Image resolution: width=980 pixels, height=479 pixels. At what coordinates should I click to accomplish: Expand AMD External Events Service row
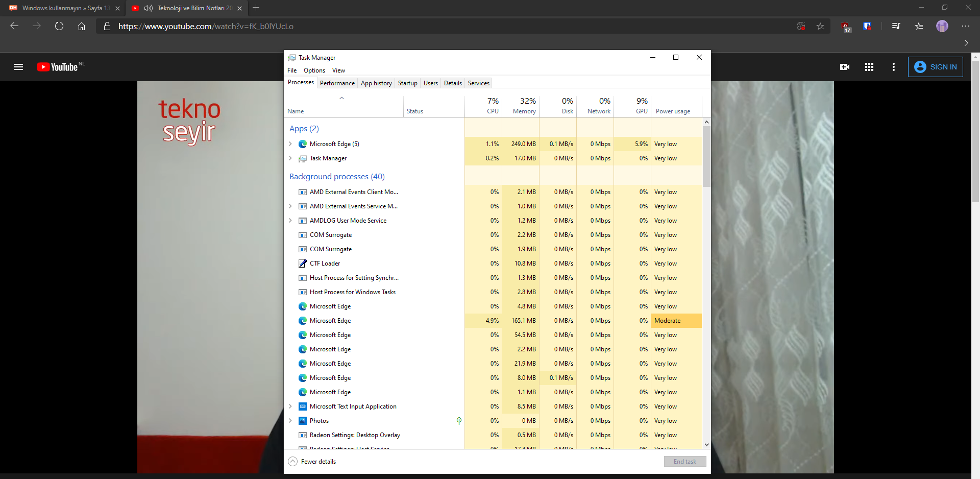pos(290,206)
